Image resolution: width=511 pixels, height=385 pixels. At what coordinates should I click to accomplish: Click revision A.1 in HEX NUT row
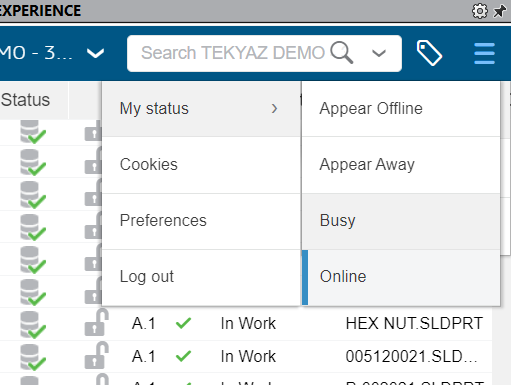click(x=143, y=323)
